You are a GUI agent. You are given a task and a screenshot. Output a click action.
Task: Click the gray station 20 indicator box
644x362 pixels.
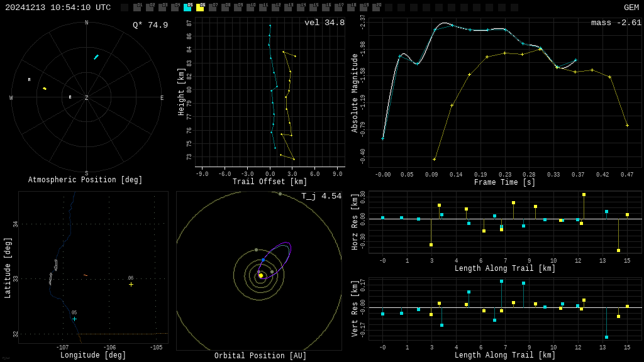(376, 8)
